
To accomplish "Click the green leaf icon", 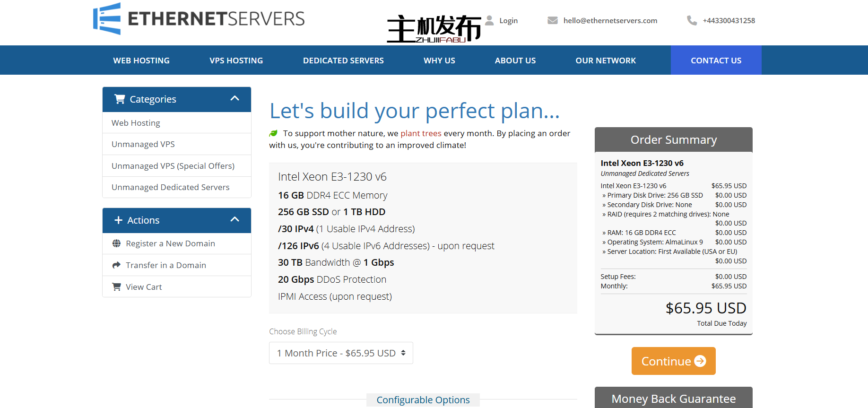I will pos(273,133).
